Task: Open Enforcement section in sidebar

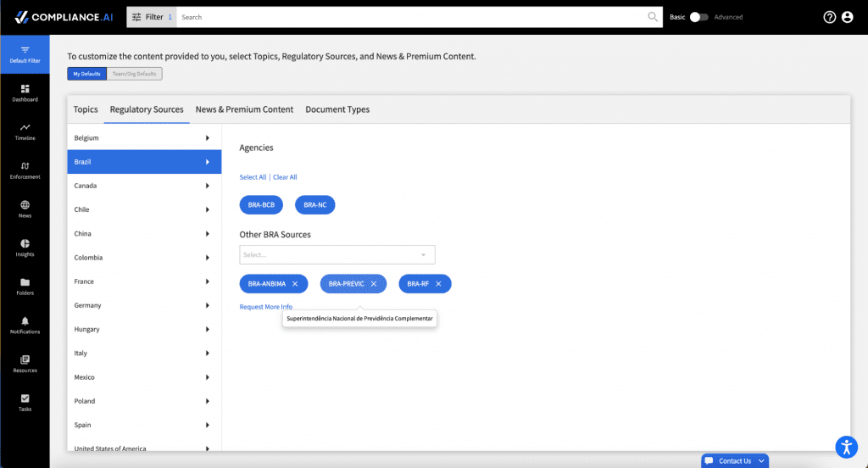Action: click(25, 170)
